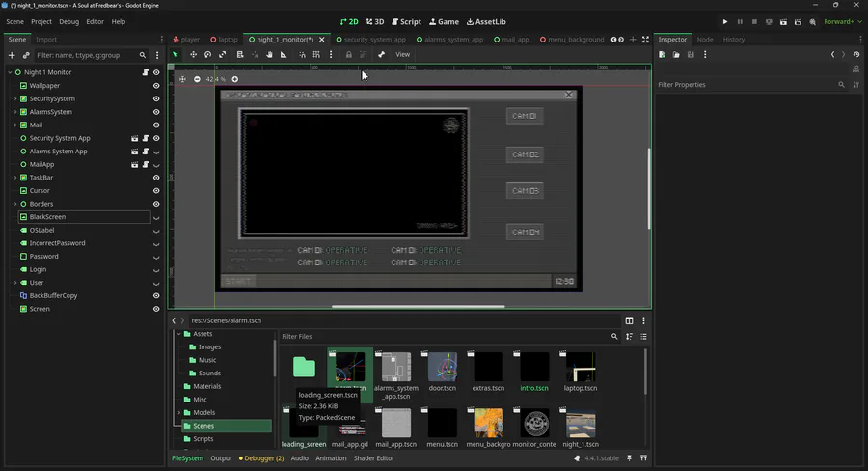
Task: Open the View menu in the canvas toolbar
Action: click(402, 55)
